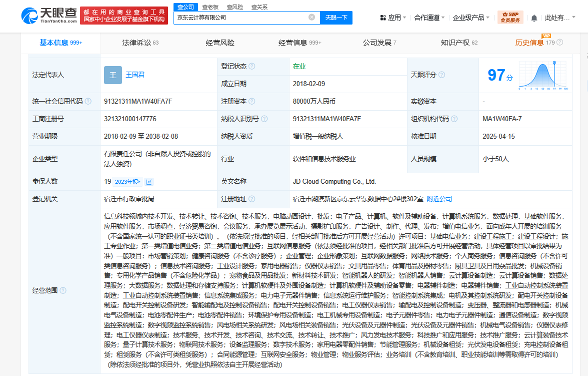Screen dimensions: 588x376
Task: Open the 企业级产品 dropdown
Action: tap(471, 18)
